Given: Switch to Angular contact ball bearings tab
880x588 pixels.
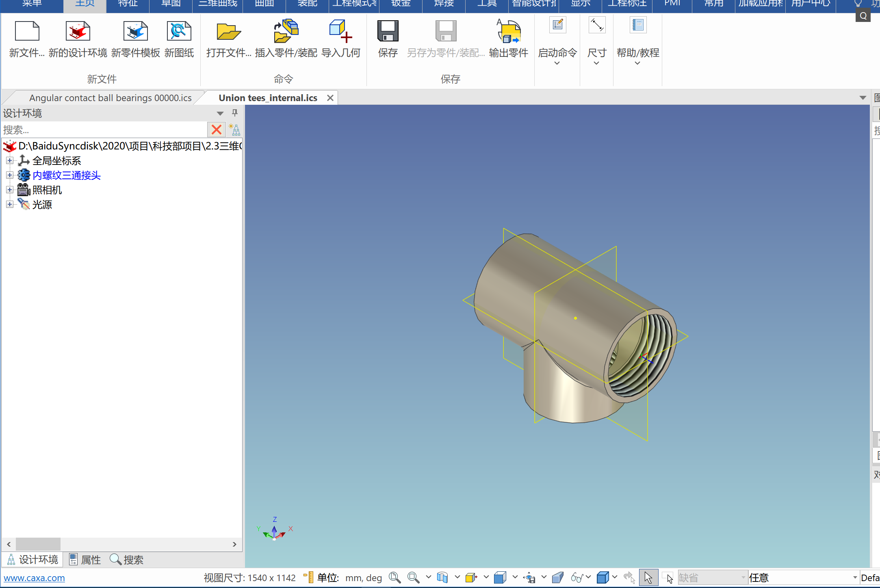Looking at the screenshot, I should [110, 98].
